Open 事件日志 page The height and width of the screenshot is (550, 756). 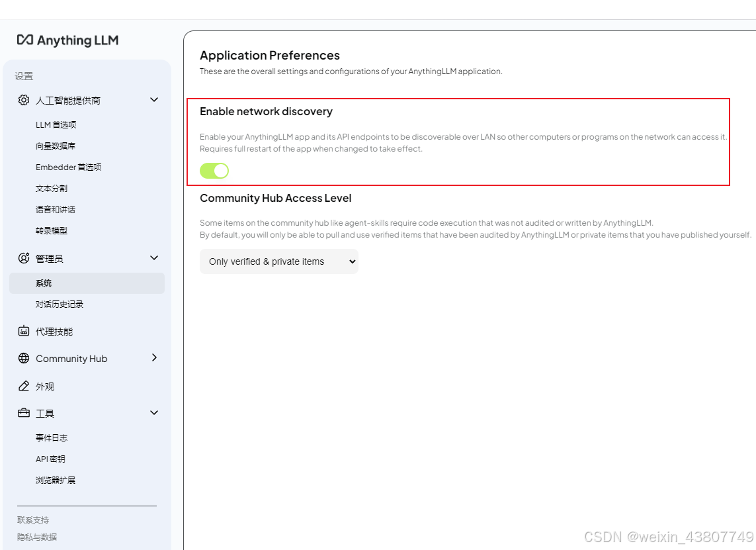click(52, 438)
